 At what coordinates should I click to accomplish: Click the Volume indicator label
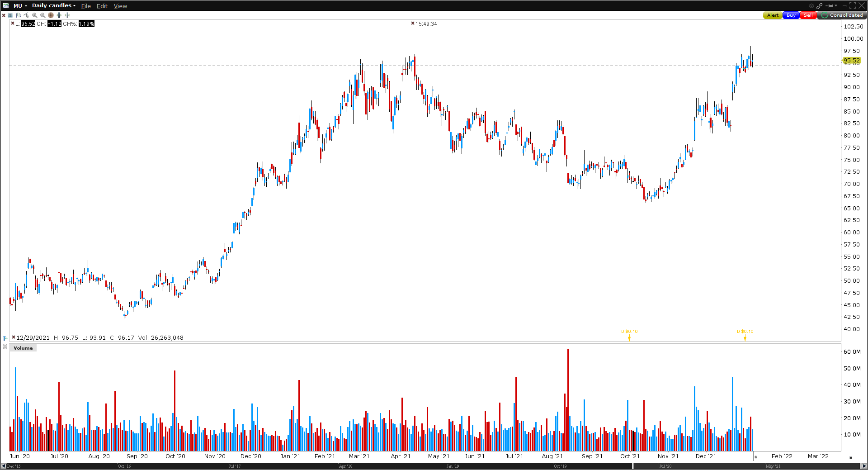(x=23, y=348)
